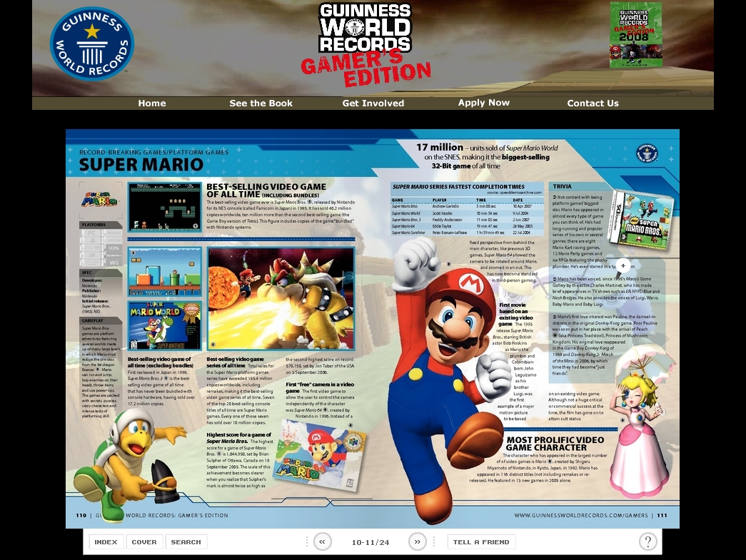Click page number 110 in footer

pyautogui.click(x=81, y=515)
